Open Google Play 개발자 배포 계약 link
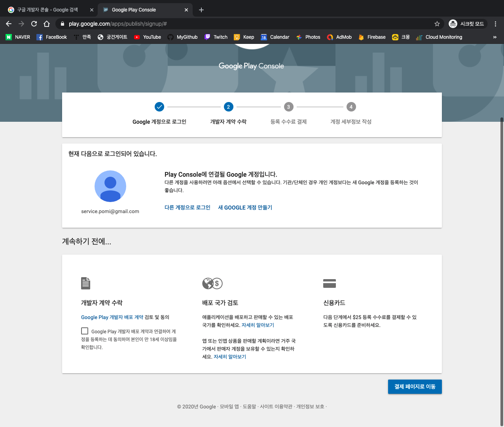The height and width of the screenshot is (427, 504). point(112,317)
